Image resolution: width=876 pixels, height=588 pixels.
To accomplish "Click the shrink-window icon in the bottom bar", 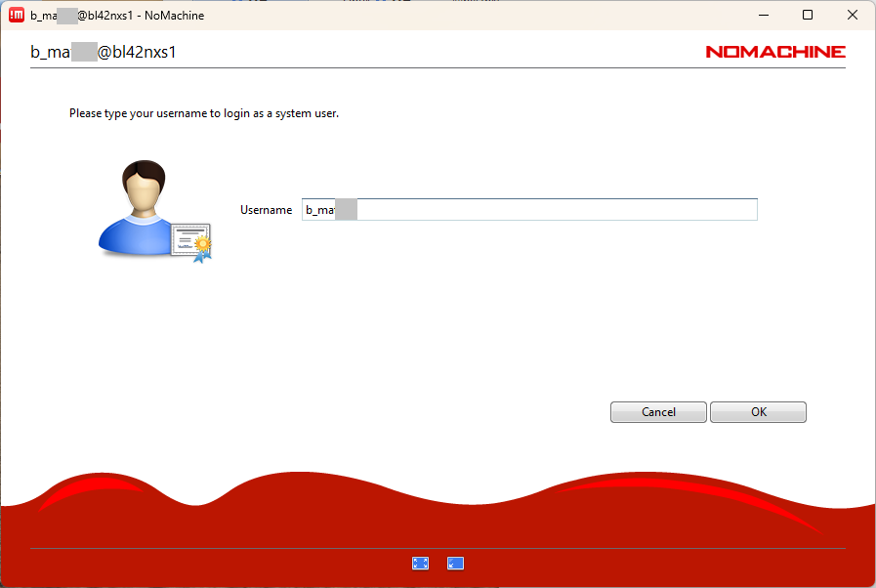I will click(x=455, y=563).
